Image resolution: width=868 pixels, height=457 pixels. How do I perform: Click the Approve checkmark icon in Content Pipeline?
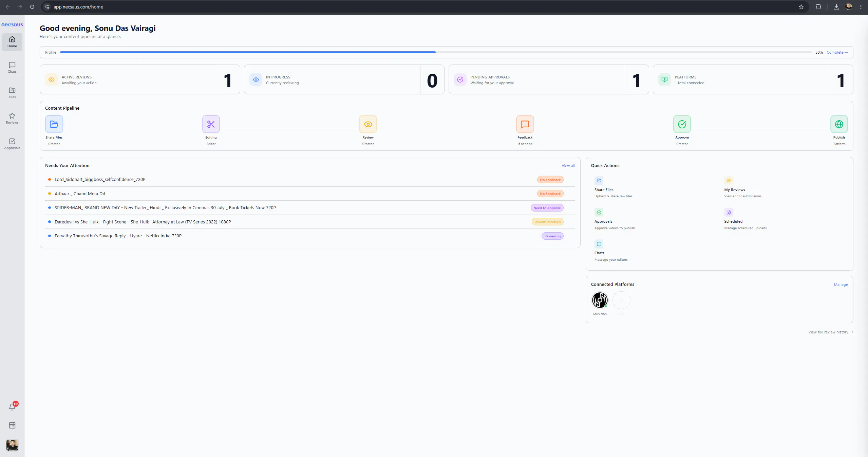click(682, 124)
